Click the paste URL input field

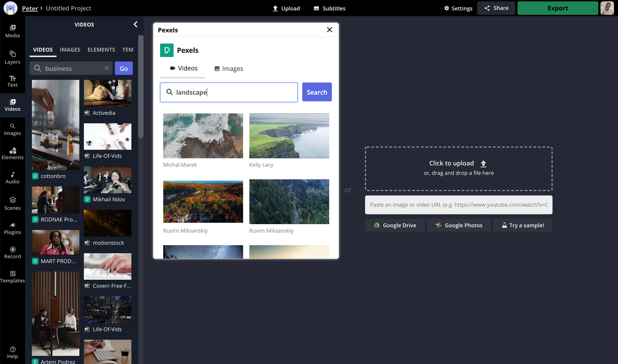point(458,205)
